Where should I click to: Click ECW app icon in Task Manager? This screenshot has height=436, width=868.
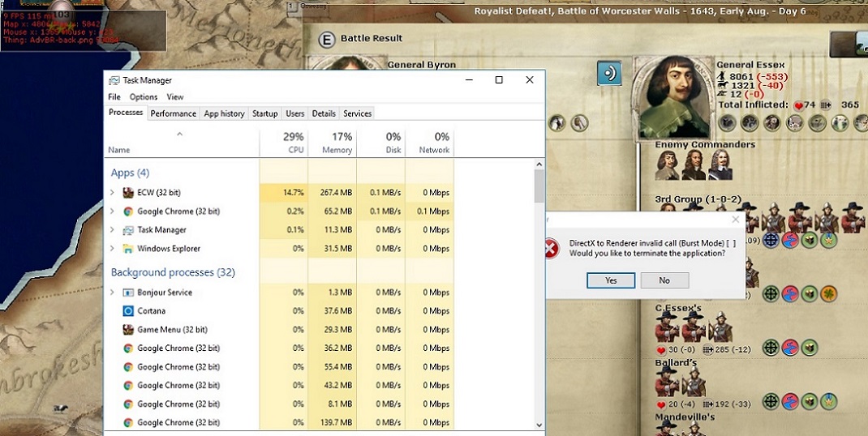128,193
